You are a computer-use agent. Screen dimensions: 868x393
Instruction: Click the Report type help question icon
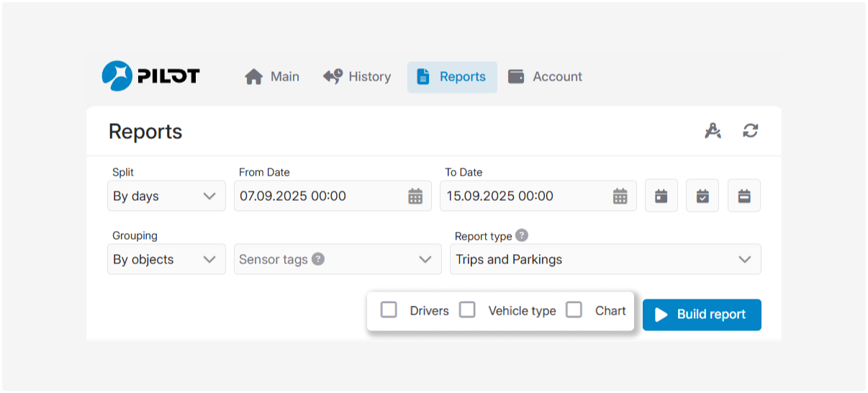pos(522,235)
